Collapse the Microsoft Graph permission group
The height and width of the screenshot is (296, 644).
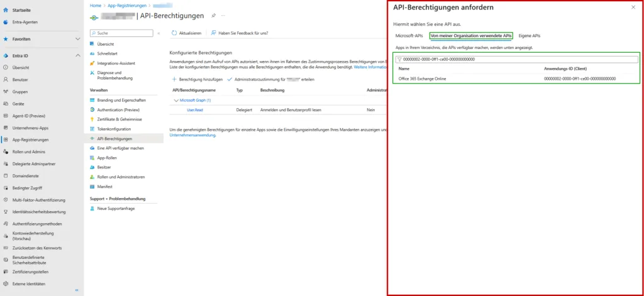[176, 101]
